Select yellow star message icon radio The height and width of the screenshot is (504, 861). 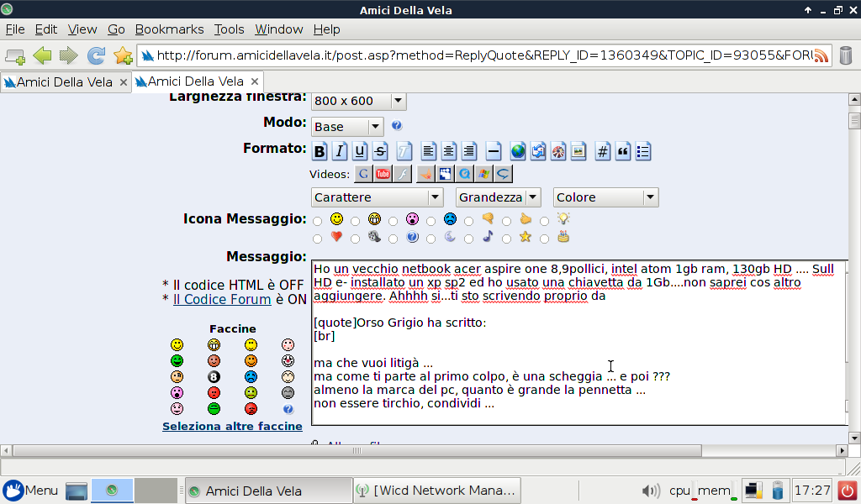pyautogui.click(x=506, y=239)
